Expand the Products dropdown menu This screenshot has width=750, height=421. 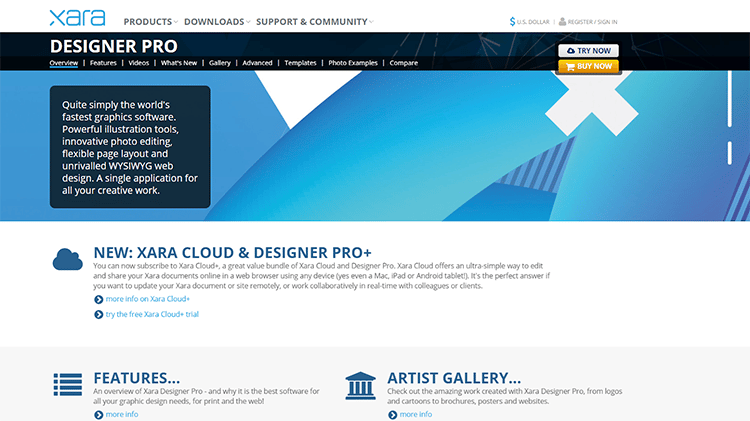150,21
